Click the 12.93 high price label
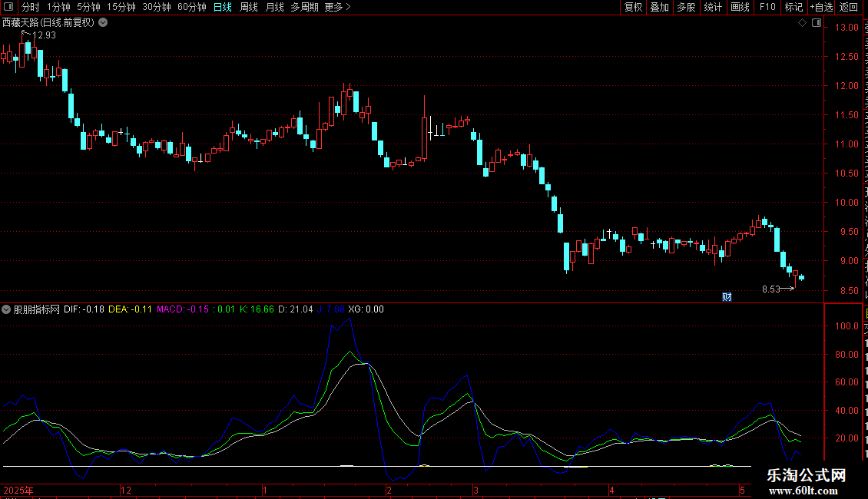Image resolution: width=868 pixels, height=499 pixels. [44, 35]
